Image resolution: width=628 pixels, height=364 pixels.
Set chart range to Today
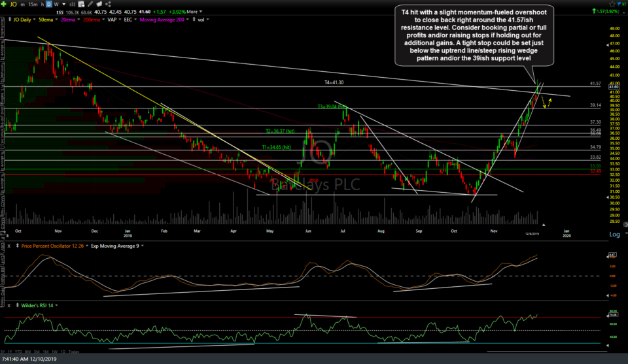coord(74,352)
